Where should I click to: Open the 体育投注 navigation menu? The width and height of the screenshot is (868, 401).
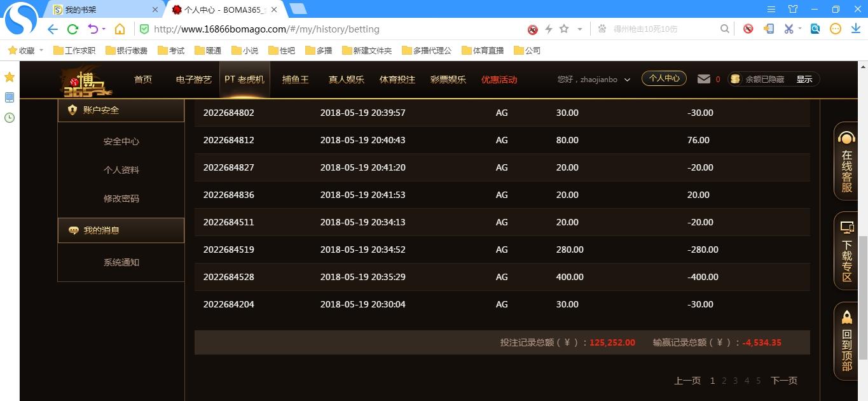click(x=397, y=80)
